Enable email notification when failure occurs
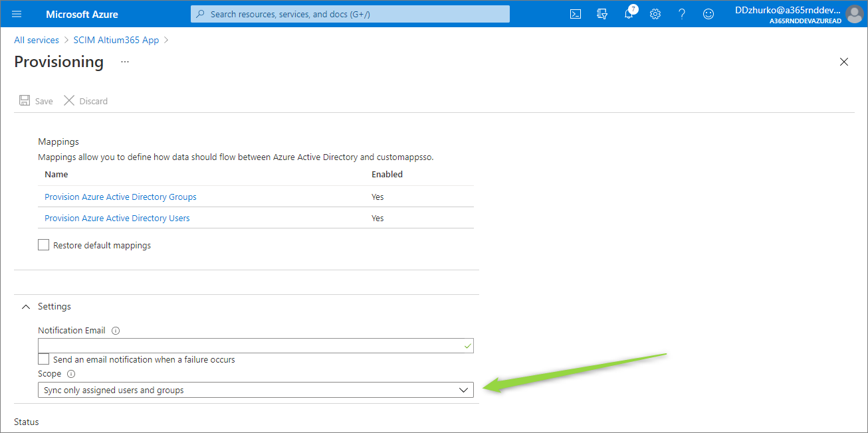The width and height of the screenshot is (868, 433). [44, 359]
